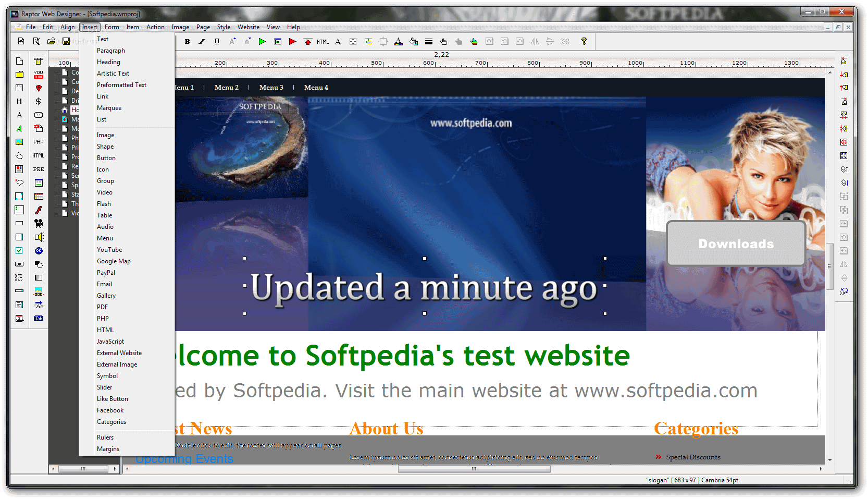Image resolution: width=868 pixels, height=499 pixels.
Task: Click the Menu 2 navigation link
Action: (x=227, y=88)
